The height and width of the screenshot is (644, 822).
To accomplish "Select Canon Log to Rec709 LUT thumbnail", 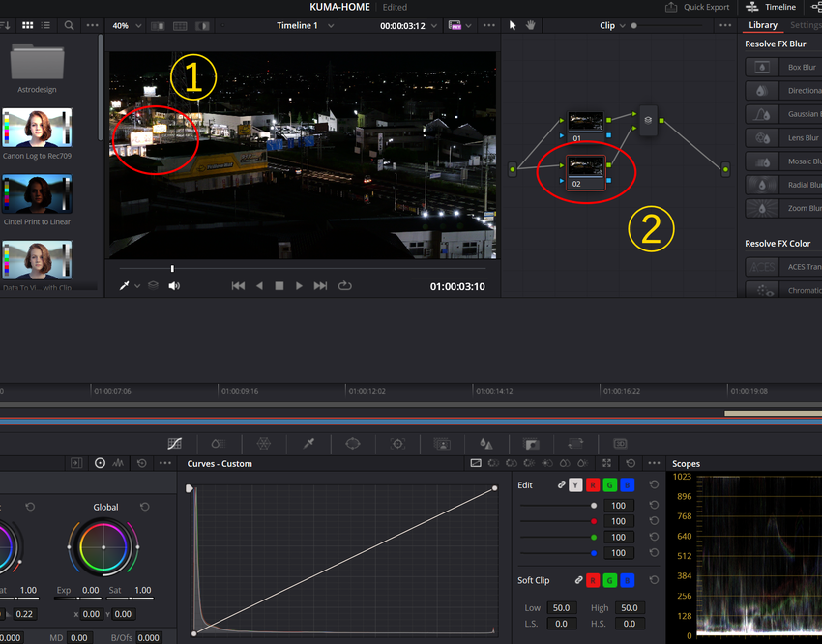I will click(37, 128).
